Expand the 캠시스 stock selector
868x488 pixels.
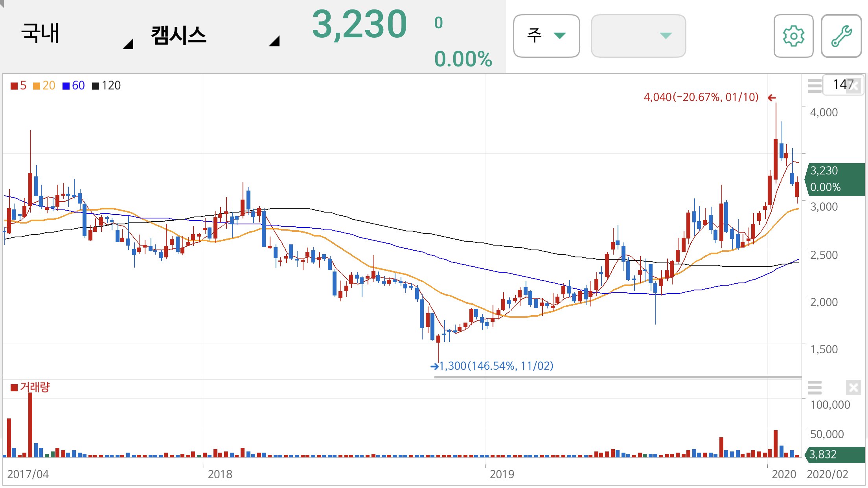[x=215, y=35]
